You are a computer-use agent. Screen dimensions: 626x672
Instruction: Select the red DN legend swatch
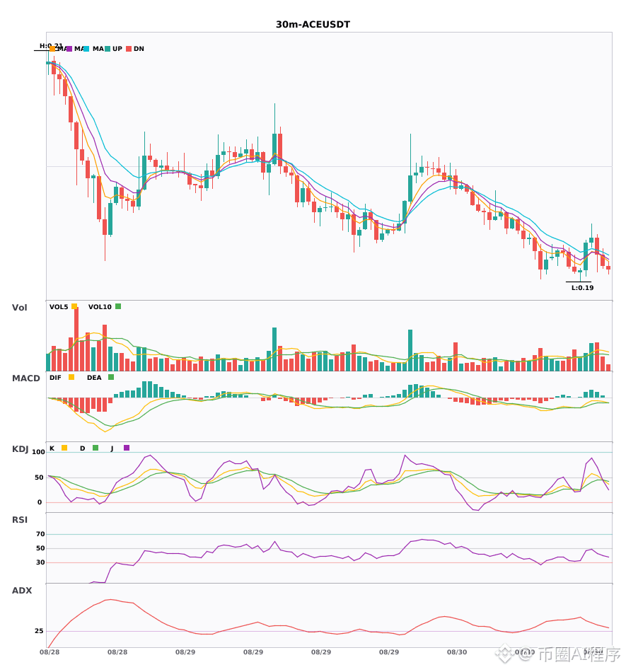pyautogui.click(x=129, y=49)
